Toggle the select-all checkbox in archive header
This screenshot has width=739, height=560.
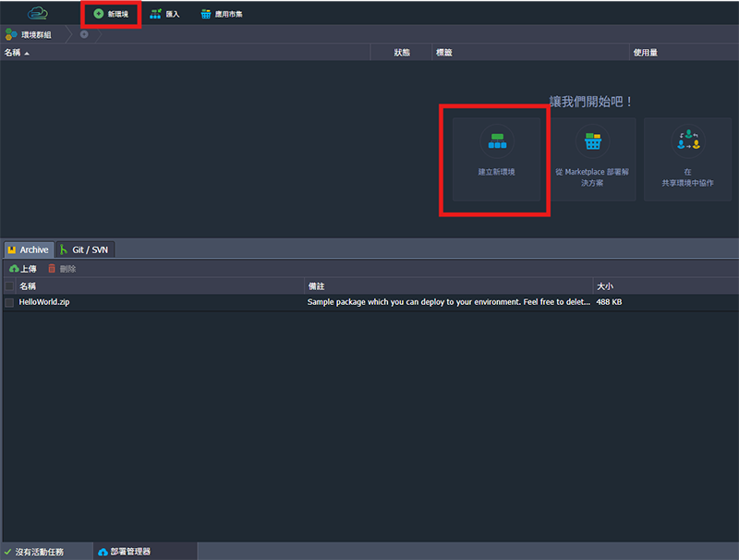[9, 286]
